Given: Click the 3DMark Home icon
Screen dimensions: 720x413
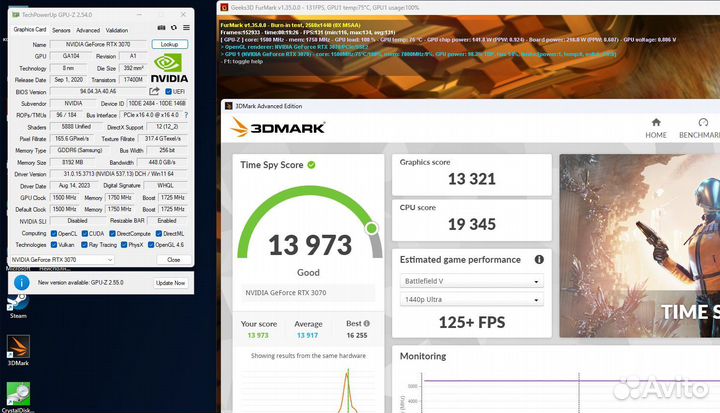Looking at the screenshot, I should coord(656,122).
